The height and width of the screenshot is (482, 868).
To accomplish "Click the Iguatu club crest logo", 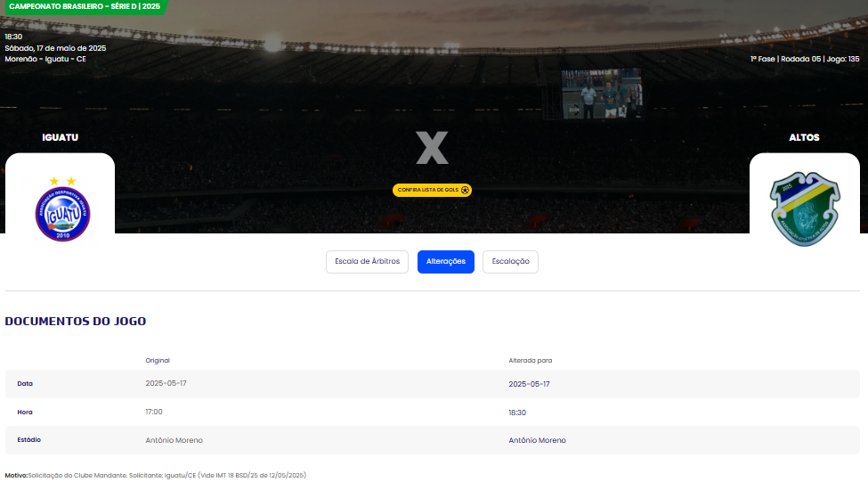I will coord(62,209).
